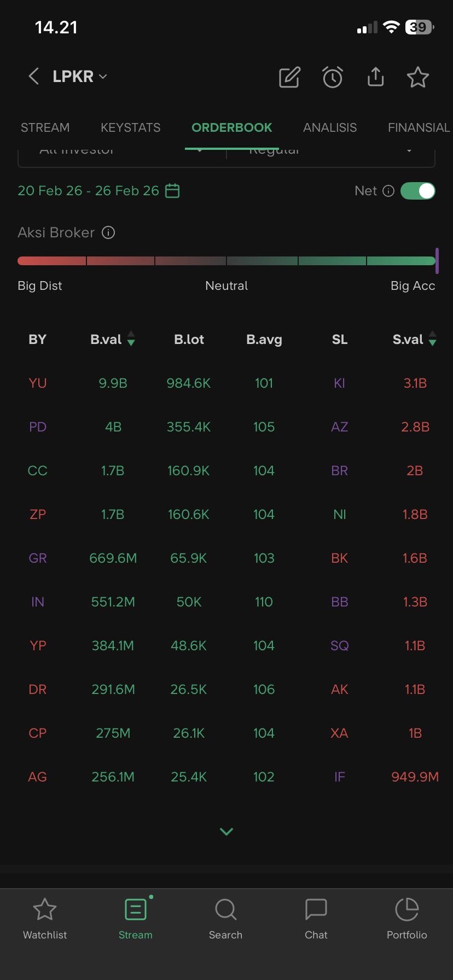Expand more broker rows with chevron
453x980 pixels.
click(x=226, y=831)
